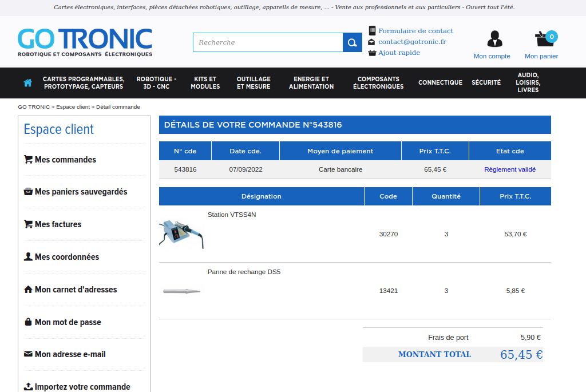Open Mon mot de passe page
586x392 pixels.
pos(67,322)
